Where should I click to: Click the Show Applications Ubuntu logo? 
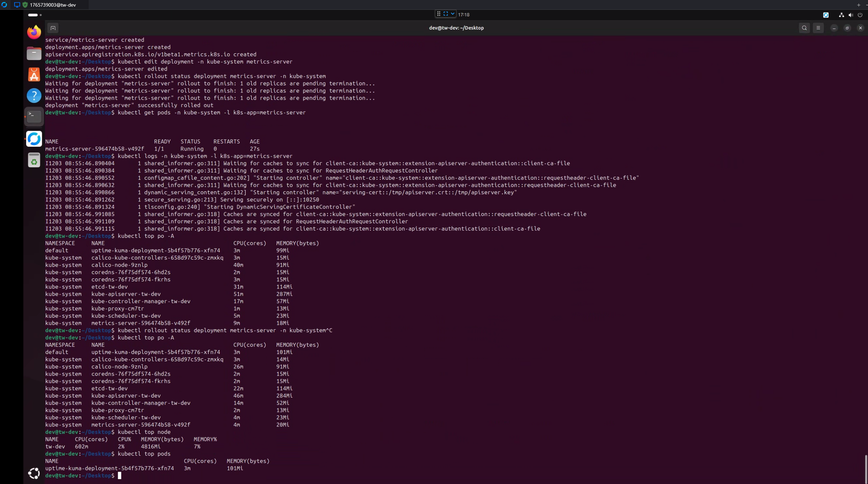pyautogui.click(x=34, y=473)
